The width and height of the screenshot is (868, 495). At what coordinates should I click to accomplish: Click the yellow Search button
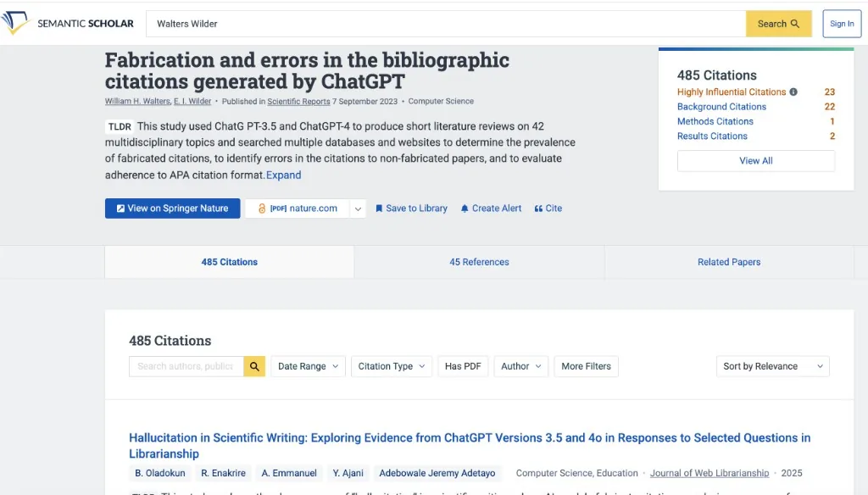point(778,24)
